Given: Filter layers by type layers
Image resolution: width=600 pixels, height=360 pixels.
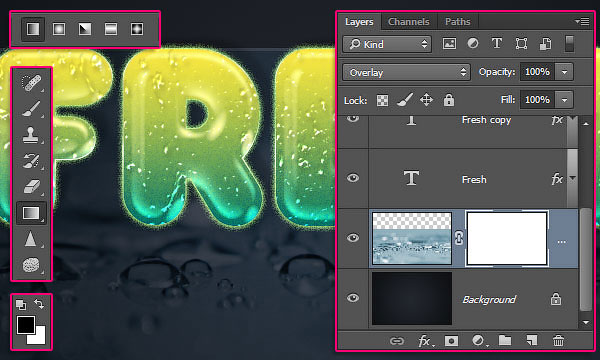Looking at the screenshot, I should (497, 44).
